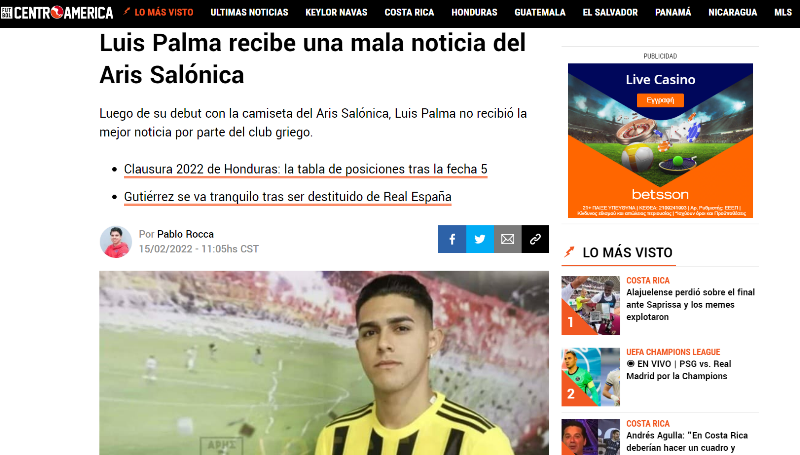This screenshot has height=455, width=800.
Task: Click the betsson ad Εγγραφή button
Action: (x=660, y=100)
